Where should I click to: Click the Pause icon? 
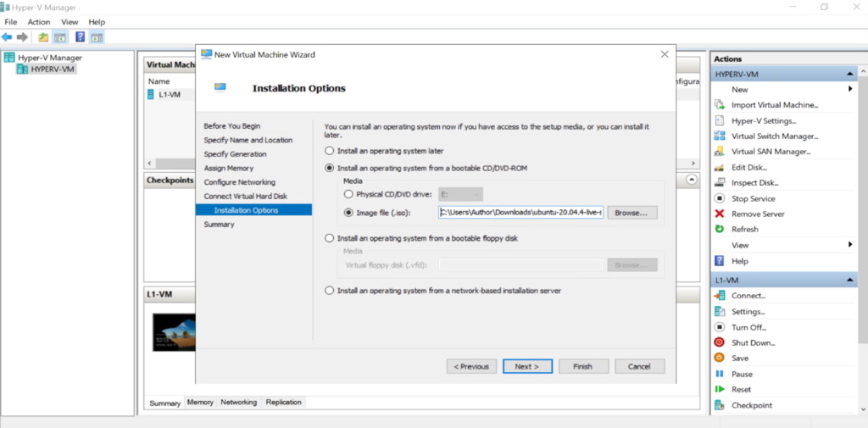(720, 374)
